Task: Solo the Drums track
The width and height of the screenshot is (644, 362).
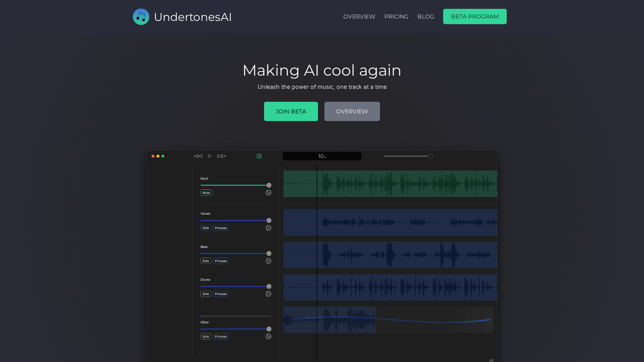Action: click(206, 294)
